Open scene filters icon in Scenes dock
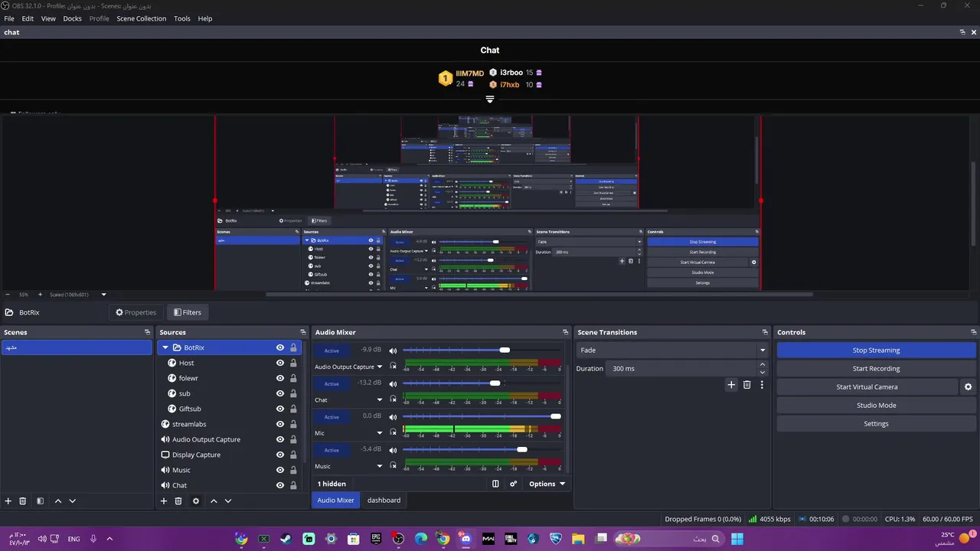The width and height of the screenshot is (980, 551). pyautogui.click(x=40, y=501)
